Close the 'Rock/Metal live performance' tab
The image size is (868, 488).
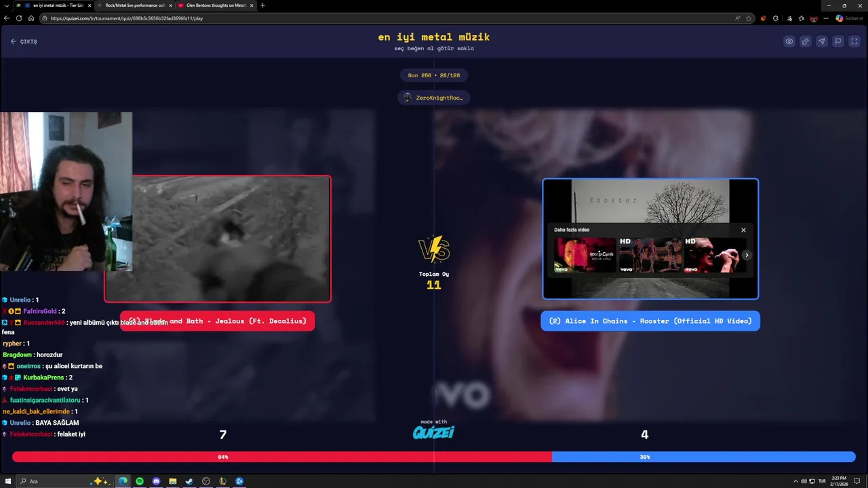(x=171, y=5)
